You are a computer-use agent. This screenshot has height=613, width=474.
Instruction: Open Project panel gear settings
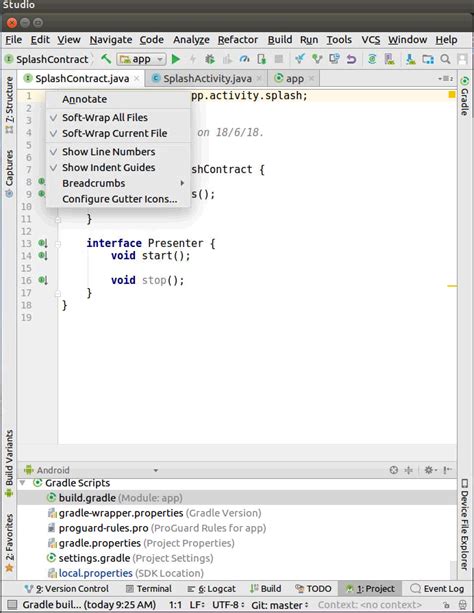tap(430, 470)
